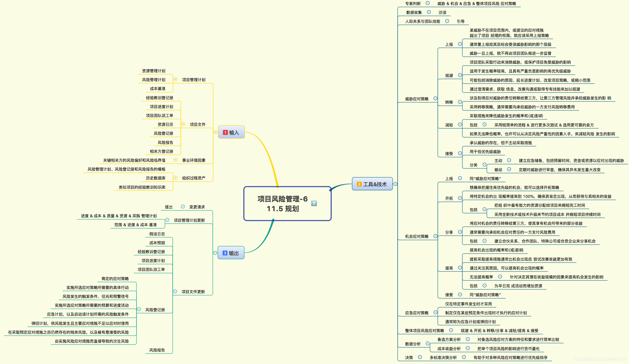
Task: Collapse the 减轻 node
Action: [x=460, y=124]
